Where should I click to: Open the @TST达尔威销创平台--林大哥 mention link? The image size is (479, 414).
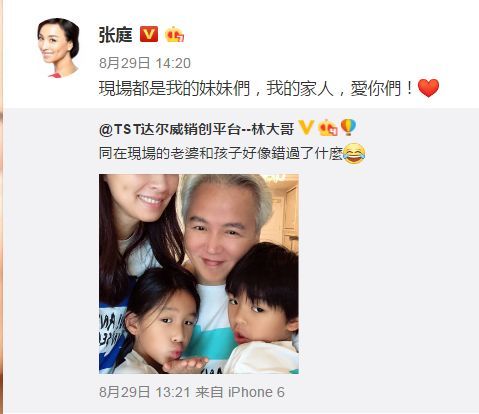click(x=196, y=128)
